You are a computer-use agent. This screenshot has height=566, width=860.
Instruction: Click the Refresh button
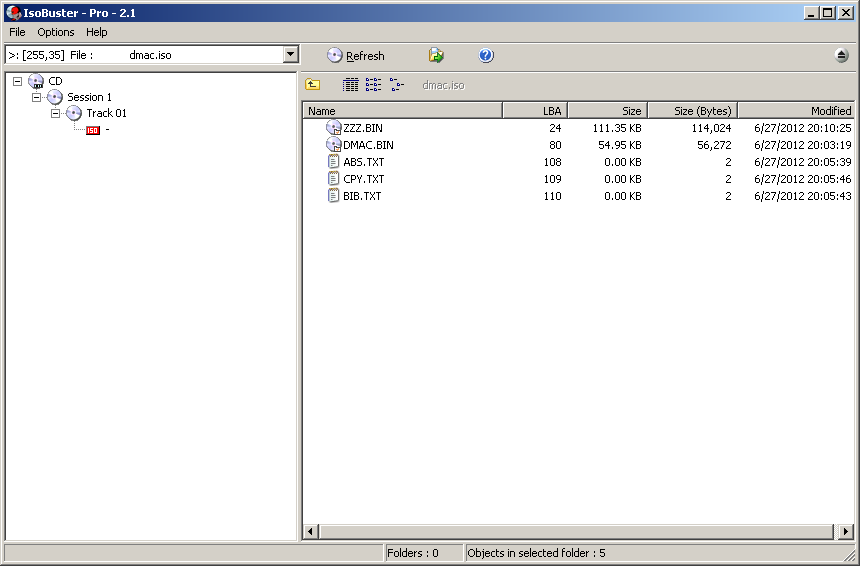[355, 55]
